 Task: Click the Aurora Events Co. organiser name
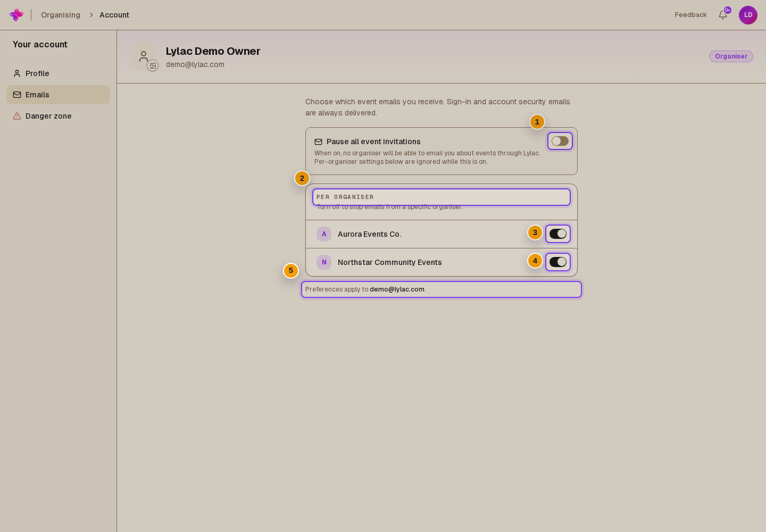click(x=370, y=234)
